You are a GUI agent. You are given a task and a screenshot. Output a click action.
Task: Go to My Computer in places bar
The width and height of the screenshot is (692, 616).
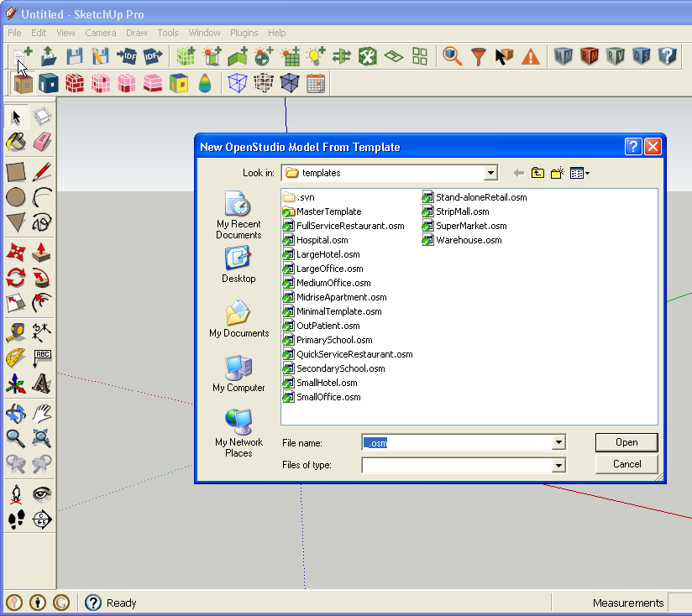point(239,374)
